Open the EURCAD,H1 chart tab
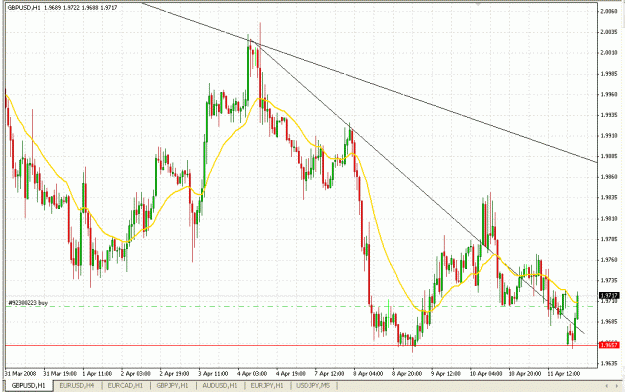 pyautogui.click(x=125, y=386)
